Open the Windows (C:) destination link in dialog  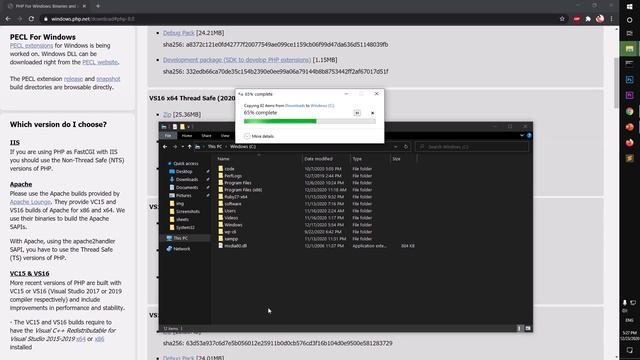[x=322, y=106]
